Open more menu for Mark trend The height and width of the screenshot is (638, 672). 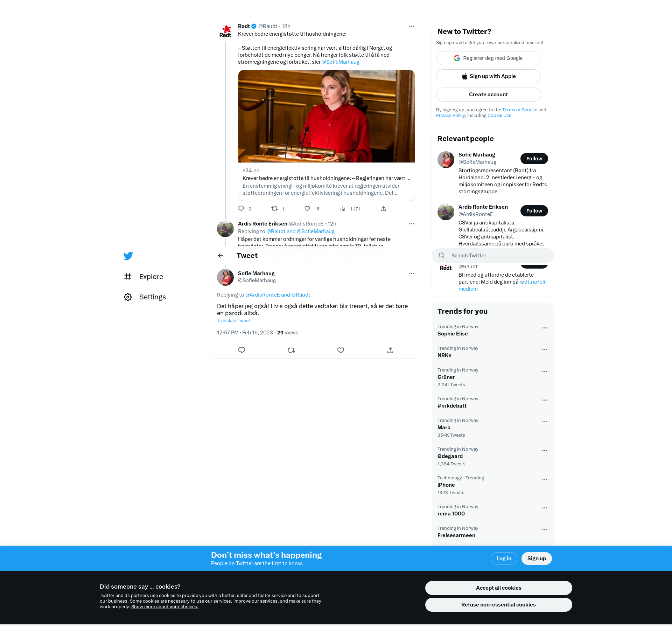pos(545,422)
